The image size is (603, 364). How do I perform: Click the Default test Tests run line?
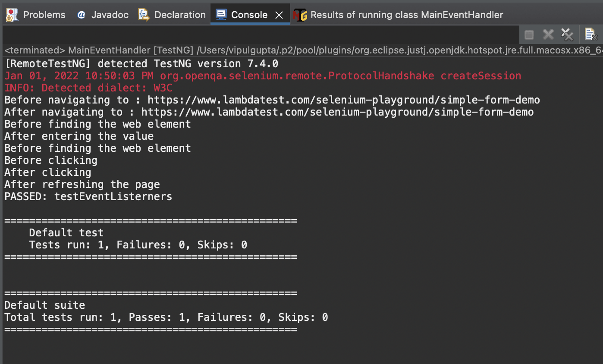(x=138, y=245)
